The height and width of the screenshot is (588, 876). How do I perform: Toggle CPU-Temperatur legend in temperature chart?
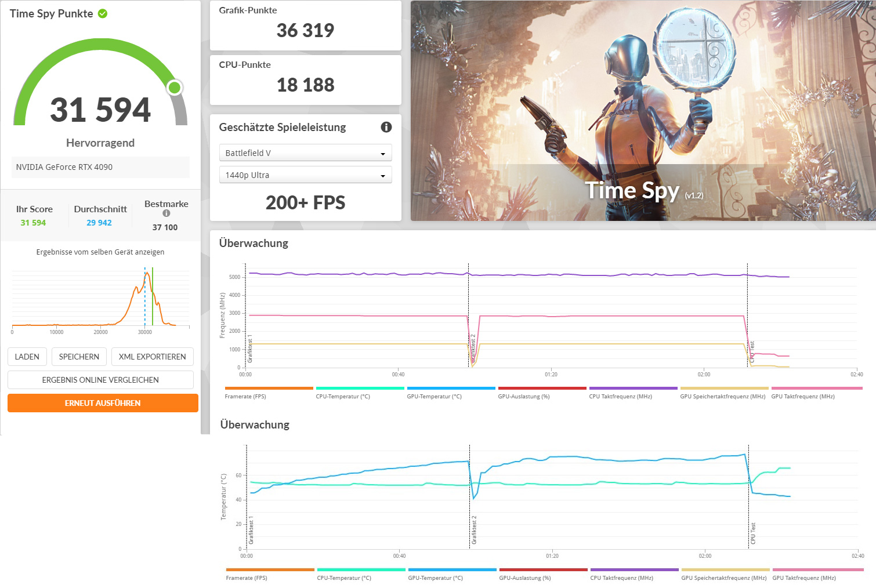[x=361, y=574]
